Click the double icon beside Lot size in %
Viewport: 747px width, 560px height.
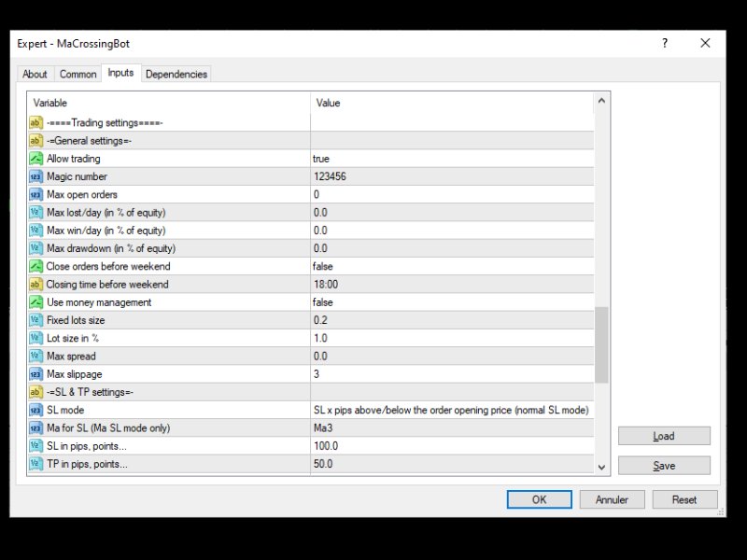pos(35,338)
